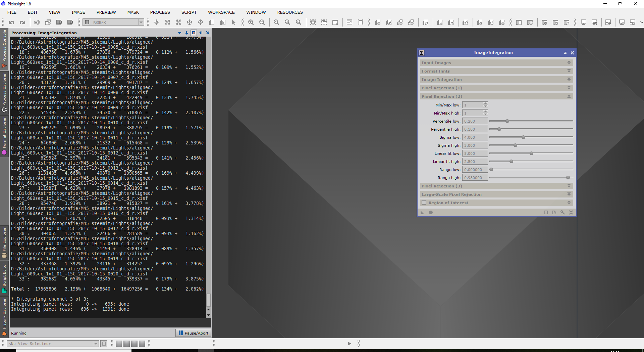Click the Zoom Out magnifier icon
644x352 pixels.
pos(262,22)
